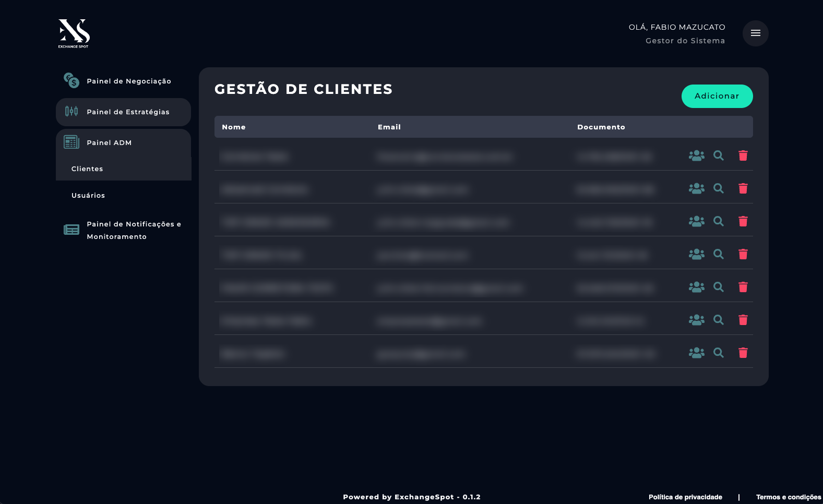Click the Documento column header
This screenshot has height=504, width=823.
[x=601, y=127]
